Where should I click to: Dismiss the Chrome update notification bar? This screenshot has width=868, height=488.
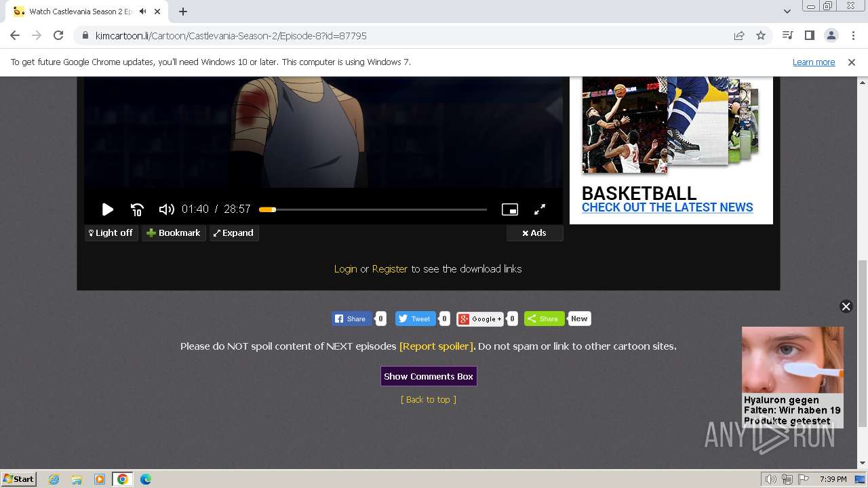[x=852, y=62]
